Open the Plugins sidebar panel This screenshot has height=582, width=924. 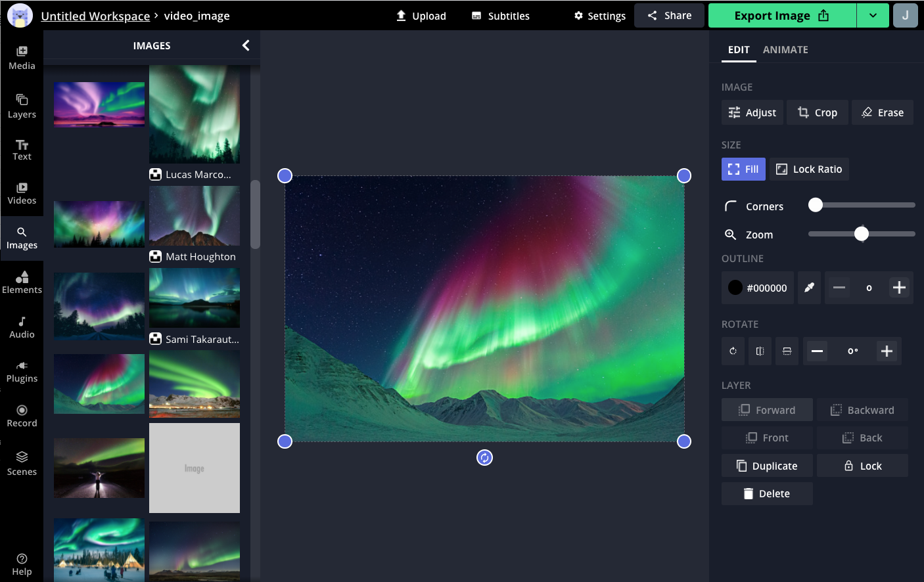(22, 372)
